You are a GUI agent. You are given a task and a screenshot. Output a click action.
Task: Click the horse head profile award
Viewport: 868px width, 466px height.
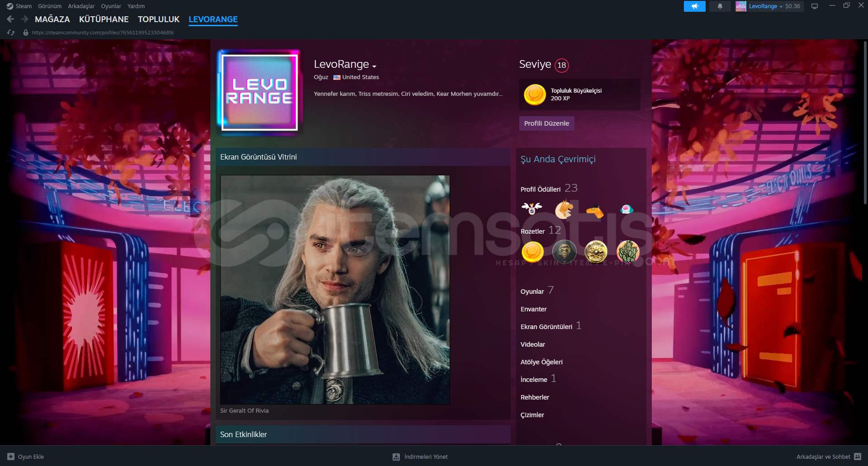coord(564,209)
